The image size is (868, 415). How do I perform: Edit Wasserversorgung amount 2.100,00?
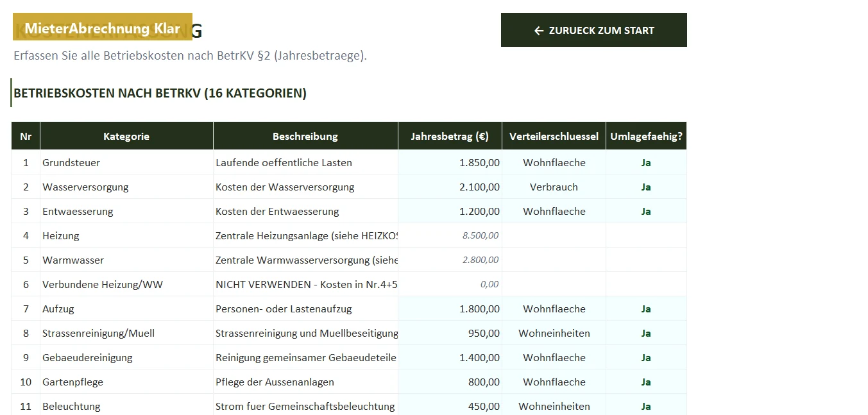[450, 187]
